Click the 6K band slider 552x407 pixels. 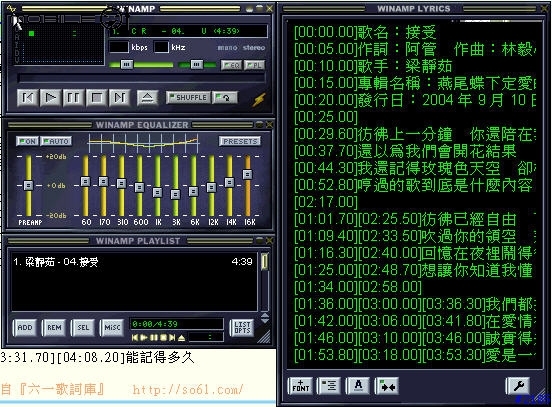(x=193, y=191)
